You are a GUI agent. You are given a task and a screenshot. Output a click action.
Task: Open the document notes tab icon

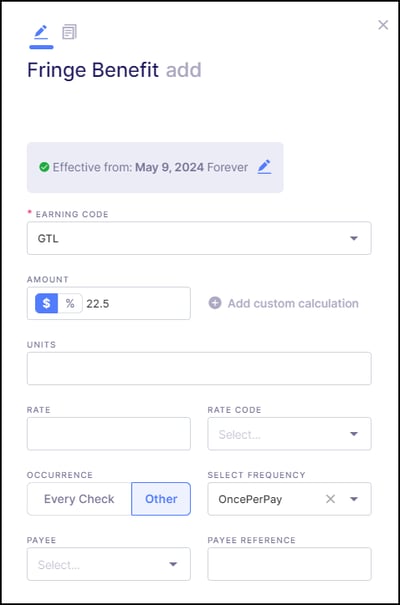tap(69, 32)
